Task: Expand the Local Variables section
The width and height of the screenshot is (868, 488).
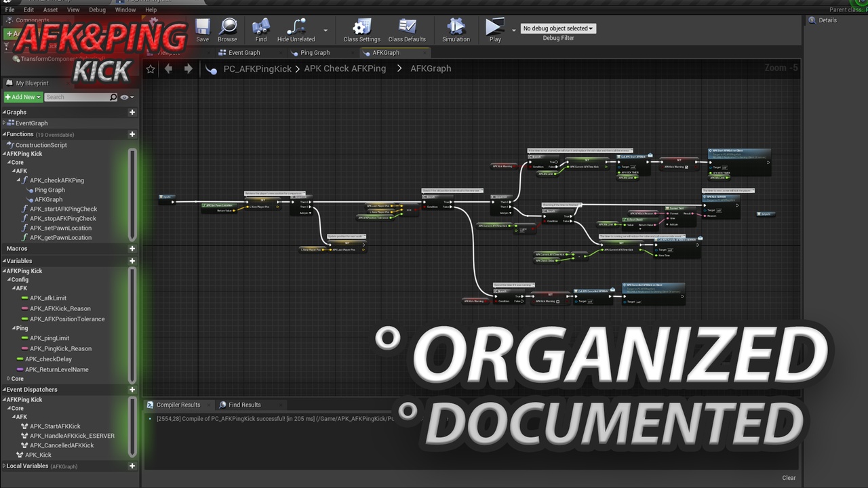Action: tap(4, 466)
